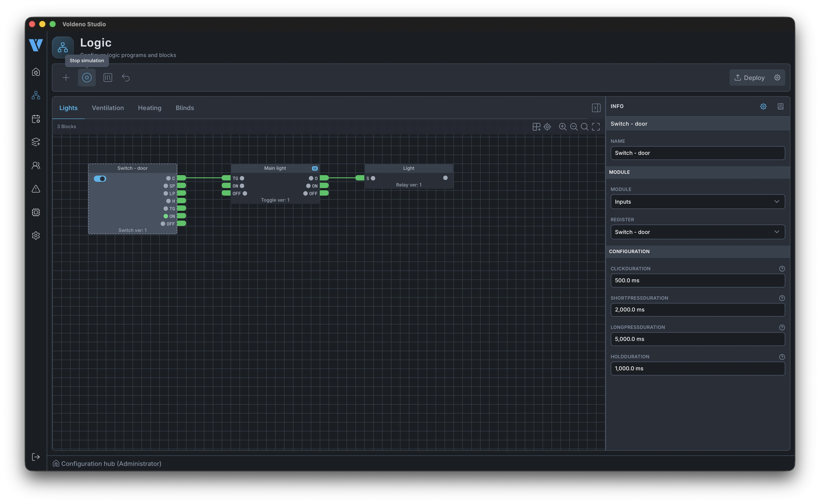Screen dimensions: 820x504
Task: Click the Shortpressduration field 2,000.0 ms
Action: (x=697, y=310)
